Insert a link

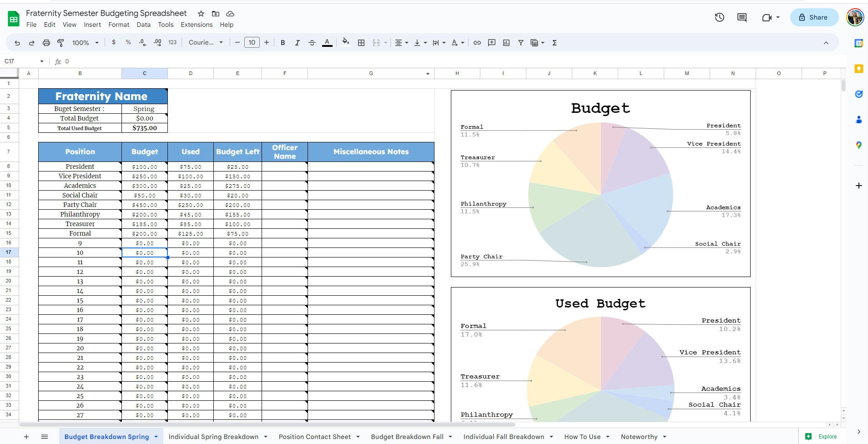coord(477,43)
